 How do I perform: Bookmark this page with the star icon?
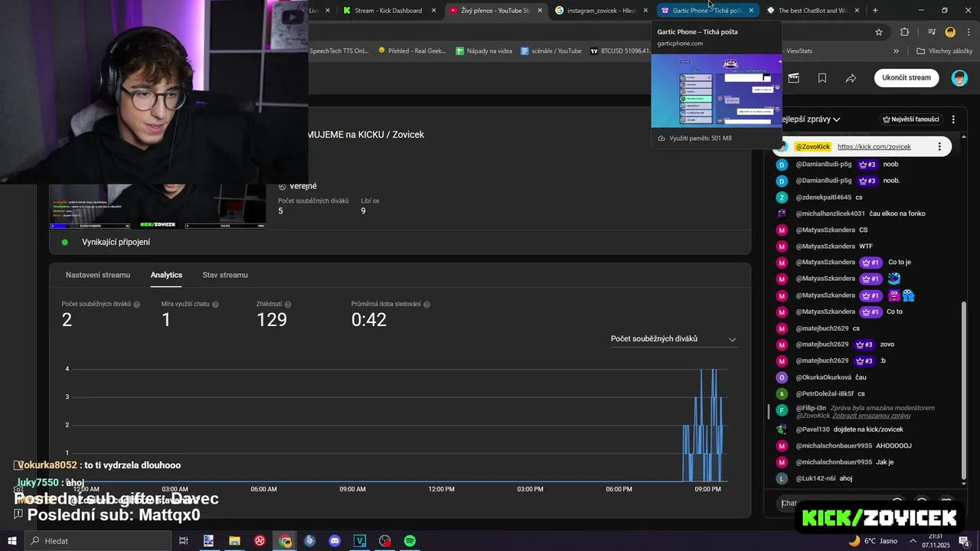tap(879, 32)
